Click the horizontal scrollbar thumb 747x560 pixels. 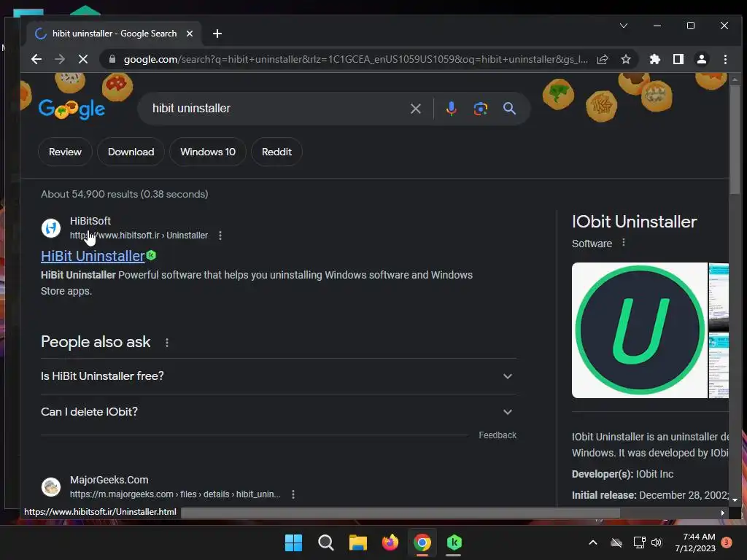(x=400, y=513)
